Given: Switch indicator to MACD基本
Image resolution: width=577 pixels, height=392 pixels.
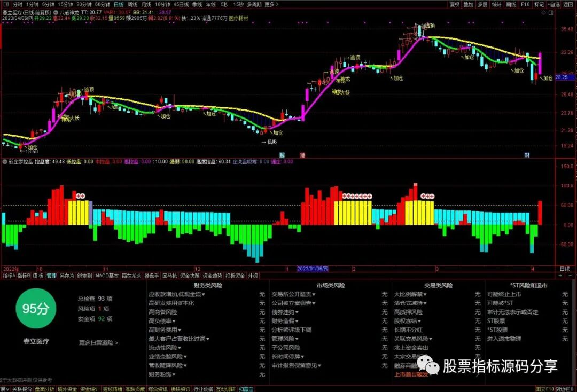Looking at the screenshot, I should click(x=107, y=276).
